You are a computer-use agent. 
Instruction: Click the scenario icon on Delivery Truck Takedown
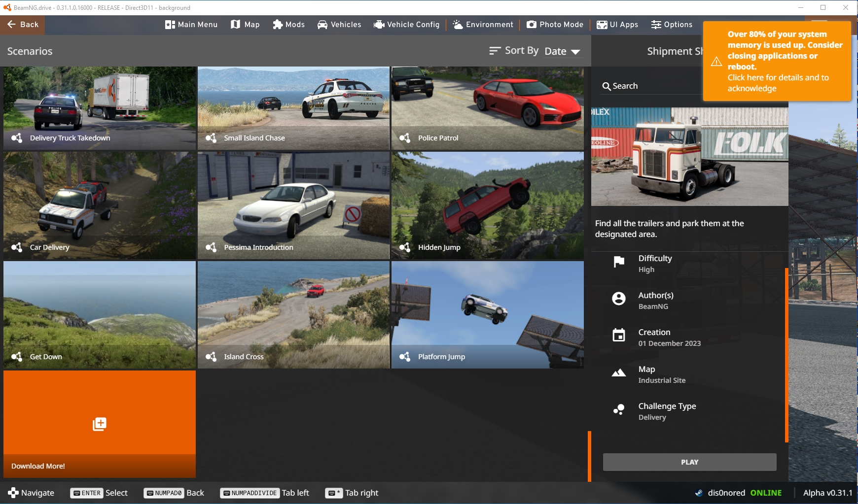(x=17, y=138)
